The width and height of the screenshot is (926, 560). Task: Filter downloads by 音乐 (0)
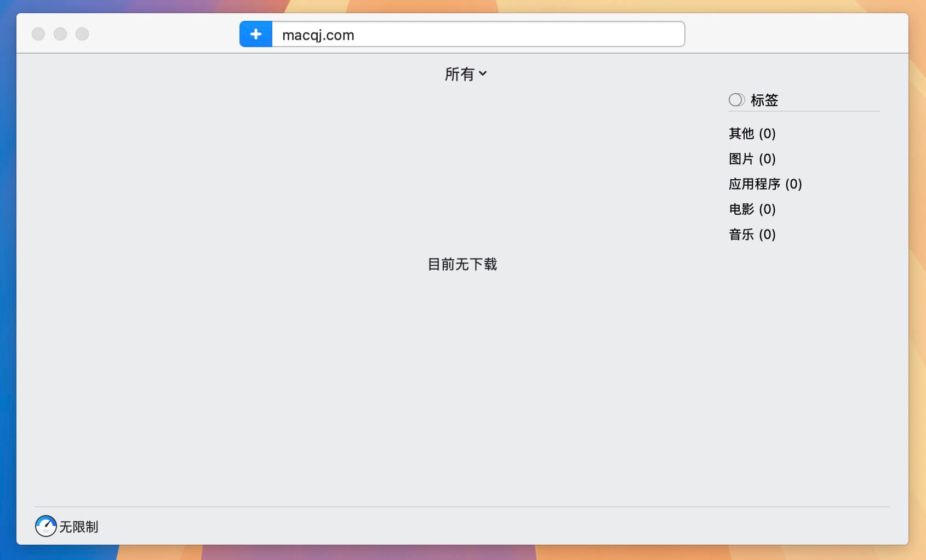coord(751,234)
